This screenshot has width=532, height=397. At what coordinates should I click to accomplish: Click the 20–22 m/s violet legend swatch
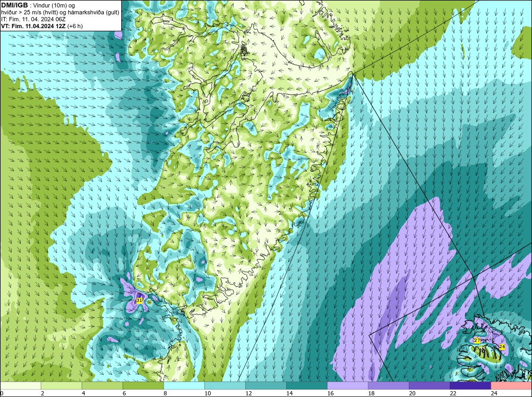pos(429,386)
